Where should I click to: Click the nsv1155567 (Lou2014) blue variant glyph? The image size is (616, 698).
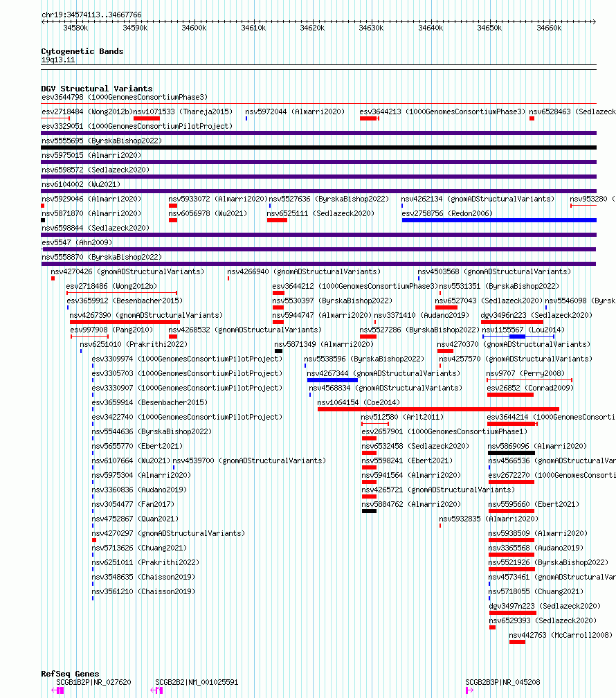coord(518,337)
